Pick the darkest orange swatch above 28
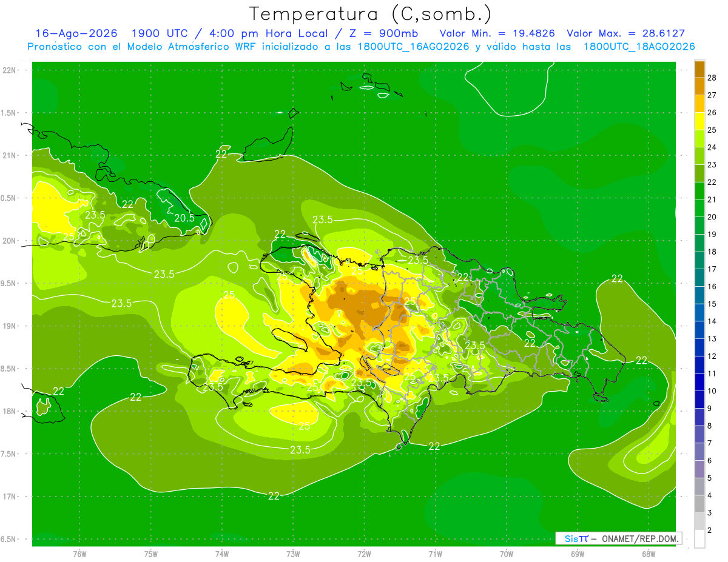This screenshot has height=562, width=728. pyautogui.click(x=699, y=69)
